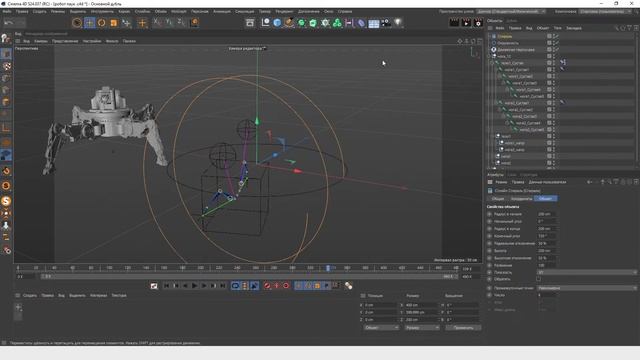This screenshot has height=360, width=640.
Task: Open the Рендеринг menu
Action: coord(284,11)
